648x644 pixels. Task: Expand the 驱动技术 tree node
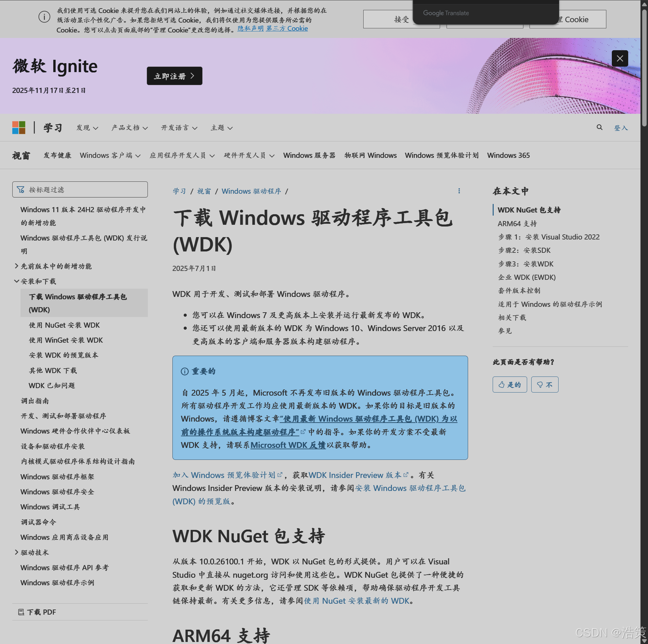pyautogui.click(x=16, y=552)
